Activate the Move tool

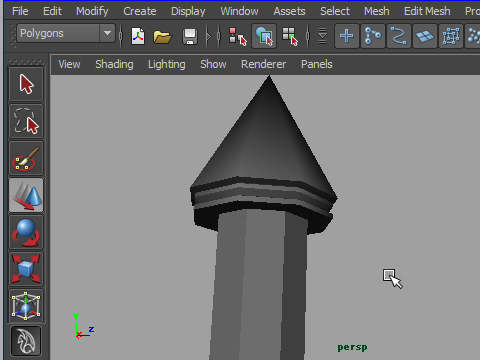(26, 195)
